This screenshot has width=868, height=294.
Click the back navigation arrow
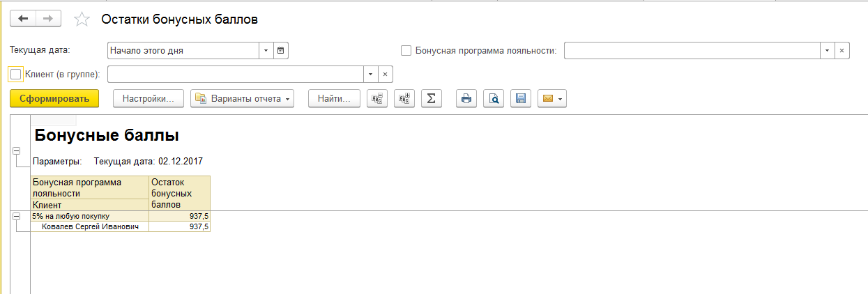(23, 19)
